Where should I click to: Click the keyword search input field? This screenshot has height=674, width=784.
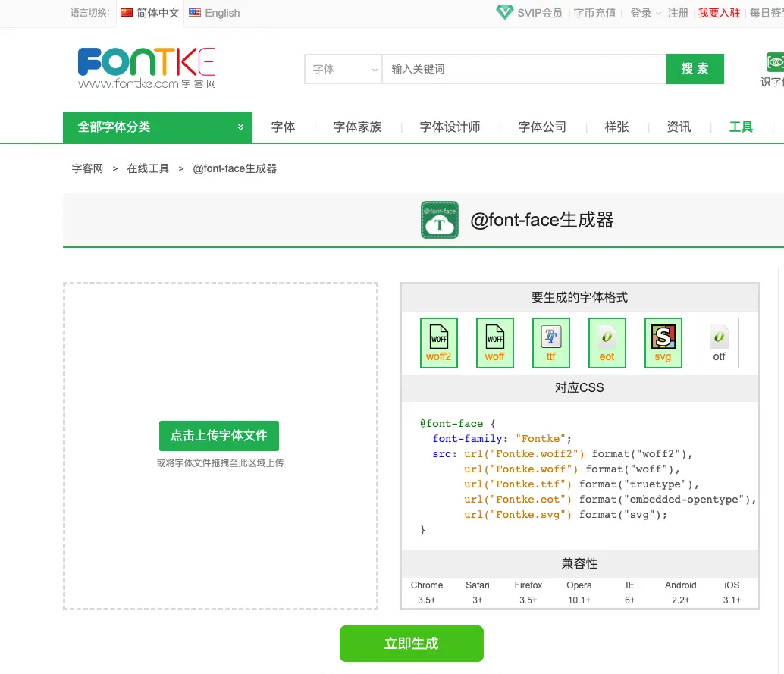[523, 68]
